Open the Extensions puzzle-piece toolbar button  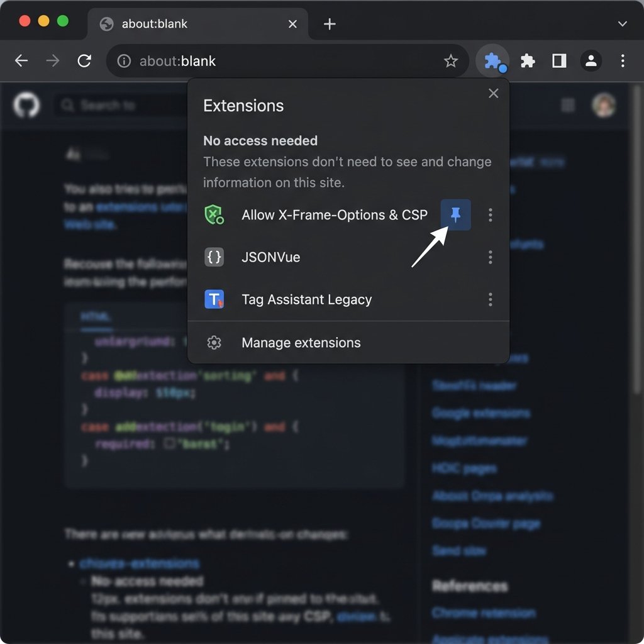pyautogui.click(x=528, y=61)
